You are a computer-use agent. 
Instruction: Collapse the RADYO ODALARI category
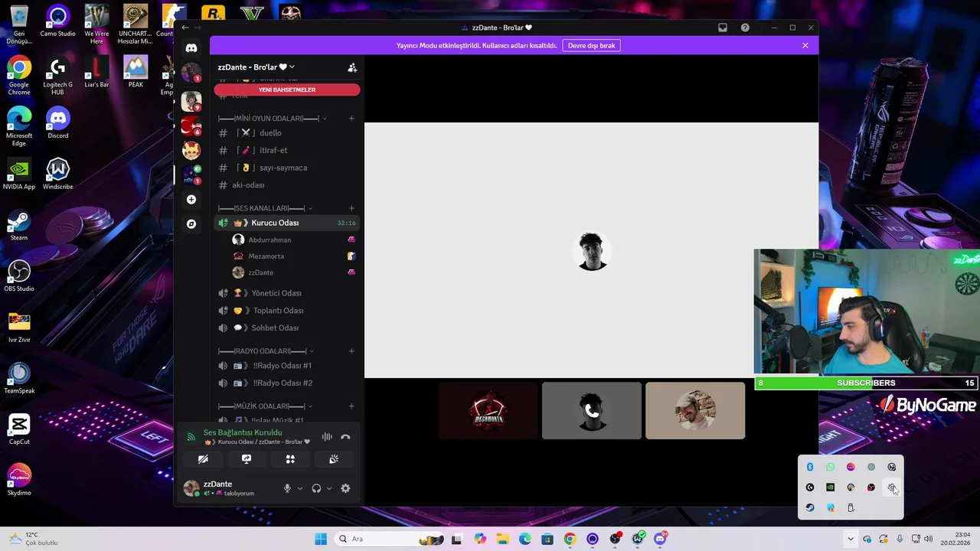[266, 351]
